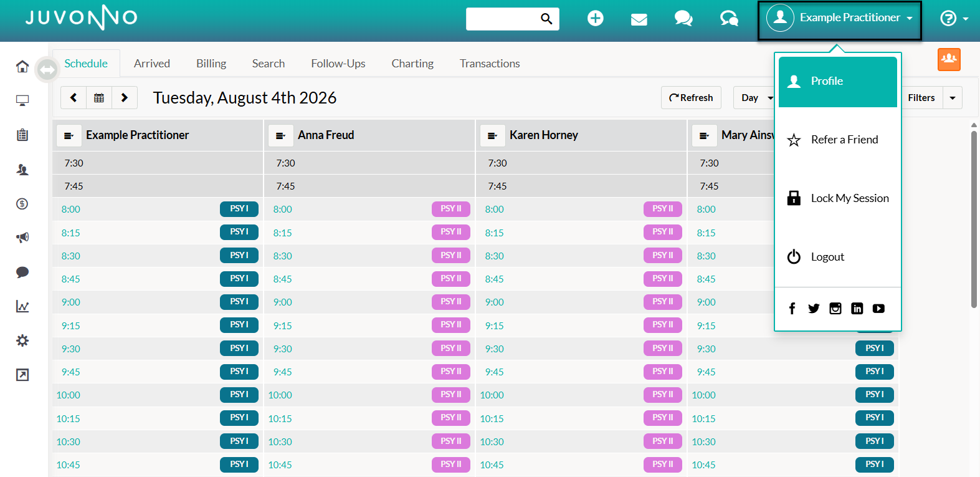Image resolution: width=980 pixels, height=477 pixels.
Task: Select Profile in the user menu
Action: click(838, 82)
